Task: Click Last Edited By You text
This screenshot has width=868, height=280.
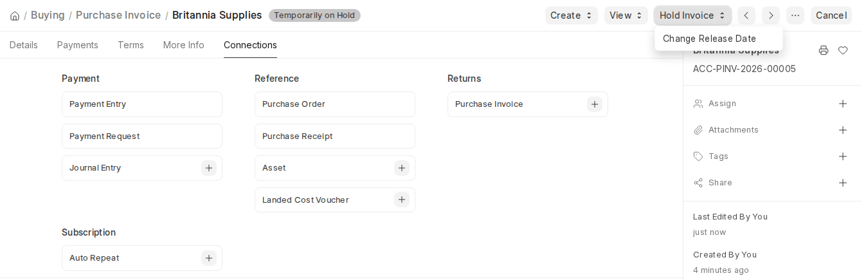Action: click(x=730, y=217)
